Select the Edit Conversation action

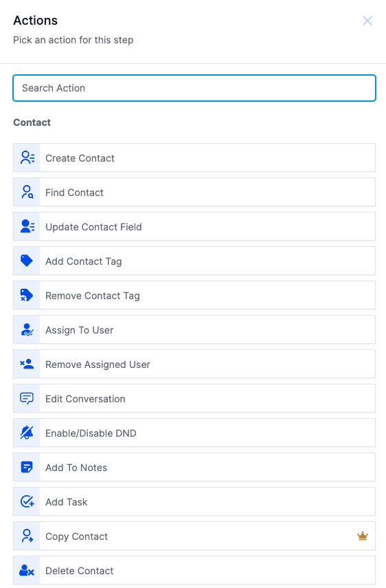pyautogui.click(x=194, y=399)
